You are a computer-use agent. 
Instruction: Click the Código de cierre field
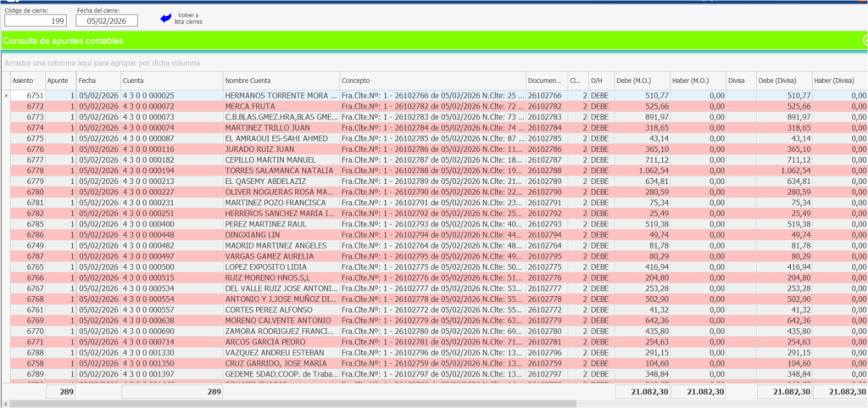pos(35,21)
